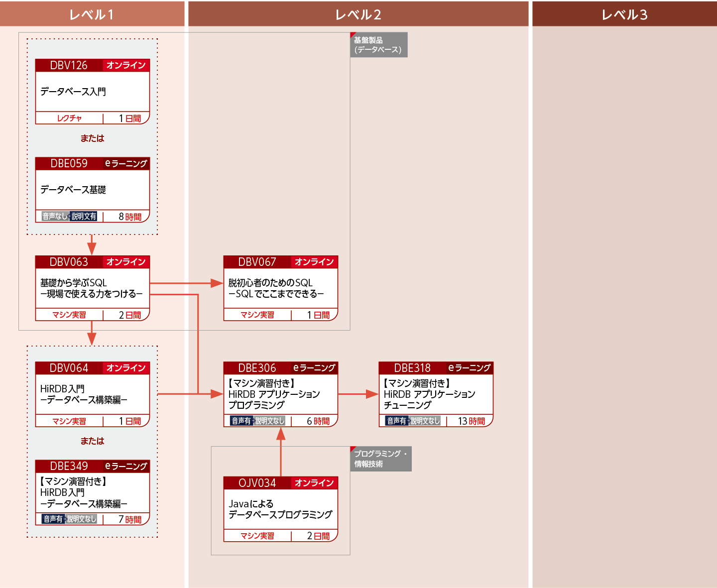Click the 音声有 tag on DBE349

[x=53, y=519]
